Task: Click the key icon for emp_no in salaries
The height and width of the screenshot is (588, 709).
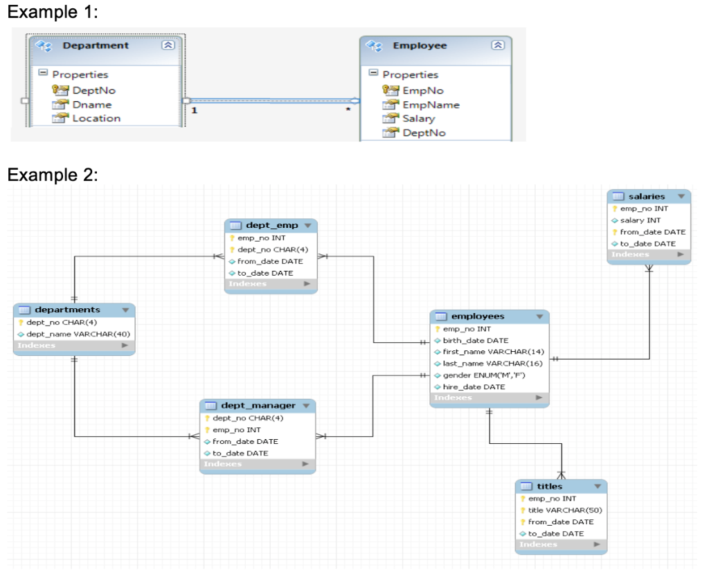Action: [613, 208]
